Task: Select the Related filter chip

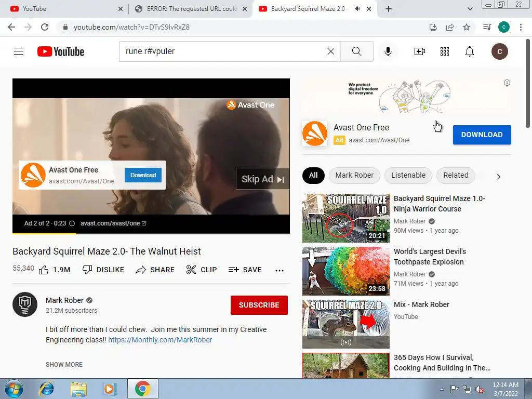Action: pos(456,176)
